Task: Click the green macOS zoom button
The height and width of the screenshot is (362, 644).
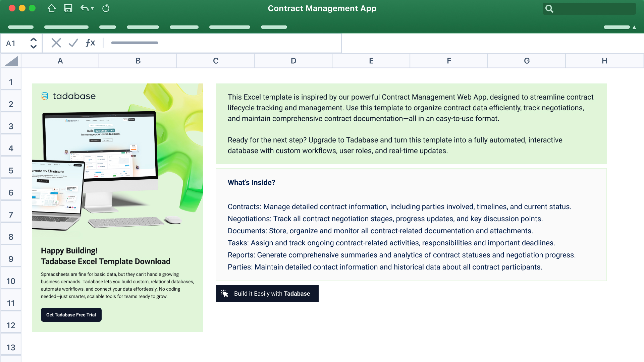Action: tap(32, 8)
